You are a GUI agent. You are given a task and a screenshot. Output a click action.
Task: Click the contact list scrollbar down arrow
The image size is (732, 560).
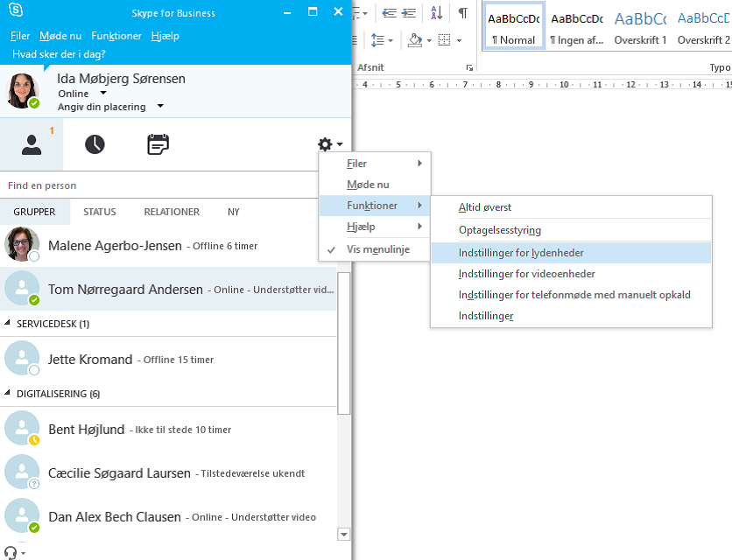344,535
